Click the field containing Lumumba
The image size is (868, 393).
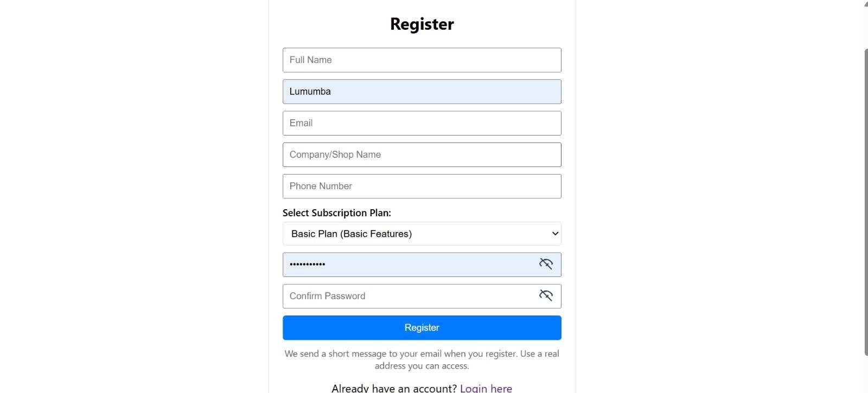click(x=422, y=92)
